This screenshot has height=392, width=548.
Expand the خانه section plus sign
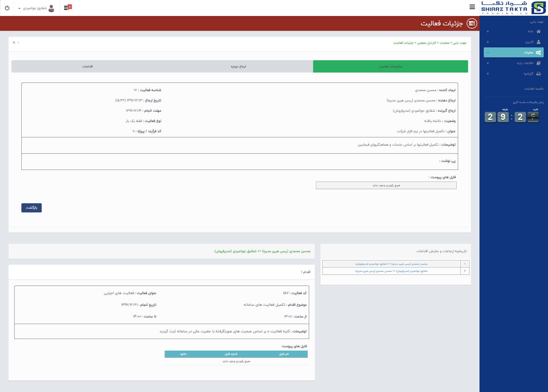tap(488, 31)
